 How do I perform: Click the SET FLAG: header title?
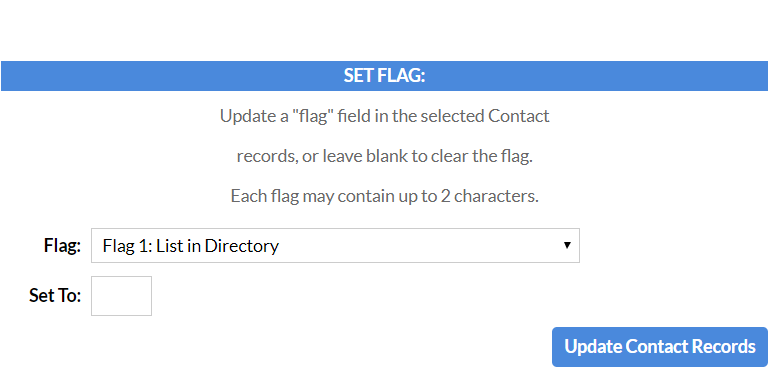click(x=385, y=76)
